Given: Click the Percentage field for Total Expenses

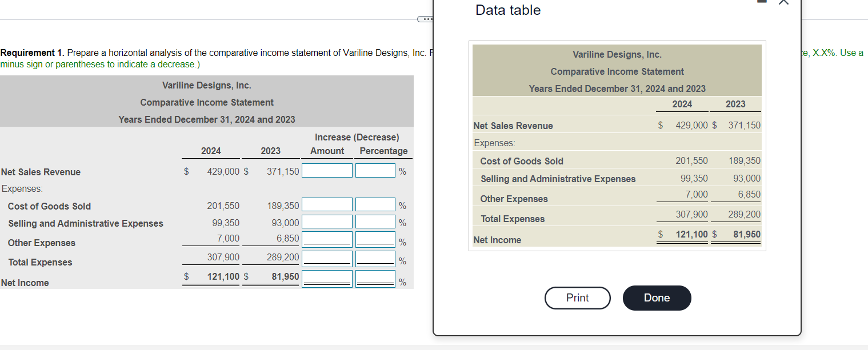Looking at the screenshot, I should (x=375, y=259).
